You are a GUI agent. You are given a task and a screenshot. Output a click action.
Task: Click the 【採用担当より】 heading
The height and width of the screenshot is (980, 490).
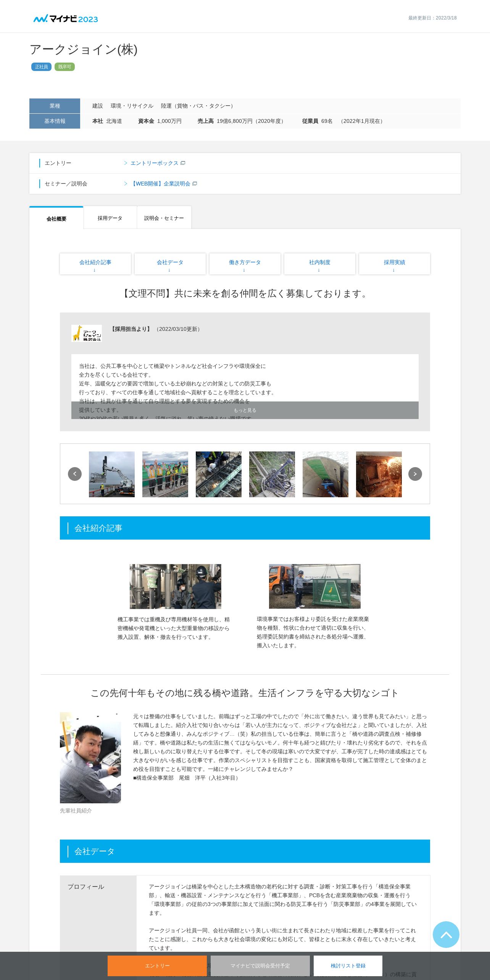[x=131, y=329]
